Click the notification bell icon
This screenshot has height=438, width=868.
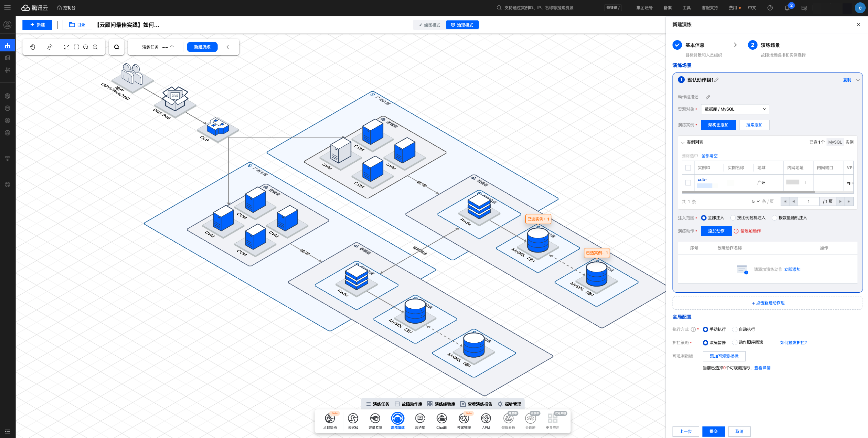(787, 8)
